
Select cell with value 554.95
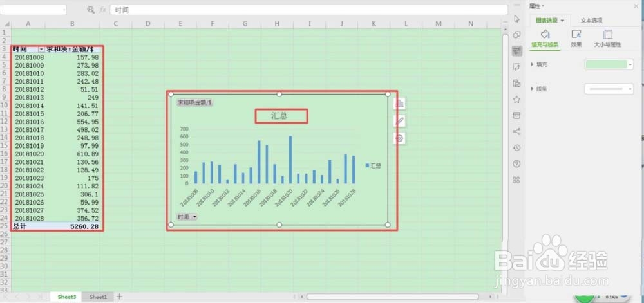[72, 122]
